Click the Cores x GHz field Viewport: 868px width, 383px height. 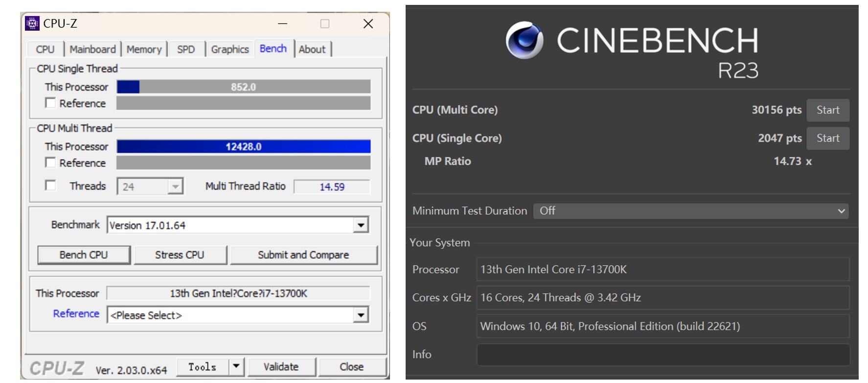point(663,298)
